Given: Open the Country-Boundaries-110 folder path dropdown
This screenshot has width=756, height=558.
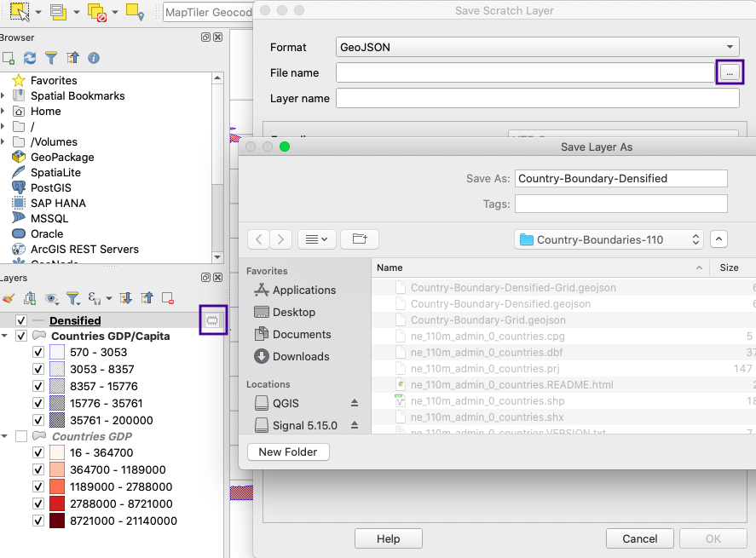Looking at the screenshot, I should pyautogui.click(x=609, y=239).
